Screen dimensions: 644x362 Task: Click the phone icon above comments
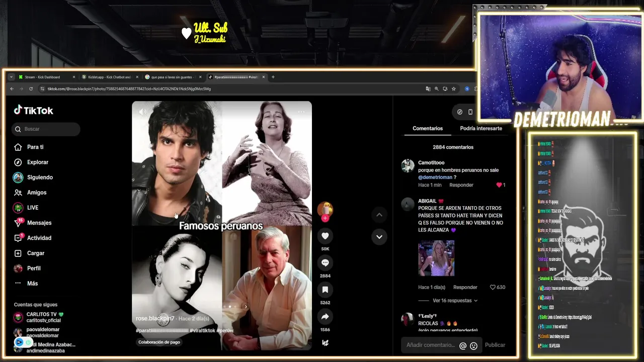click(x=470, y=112)
